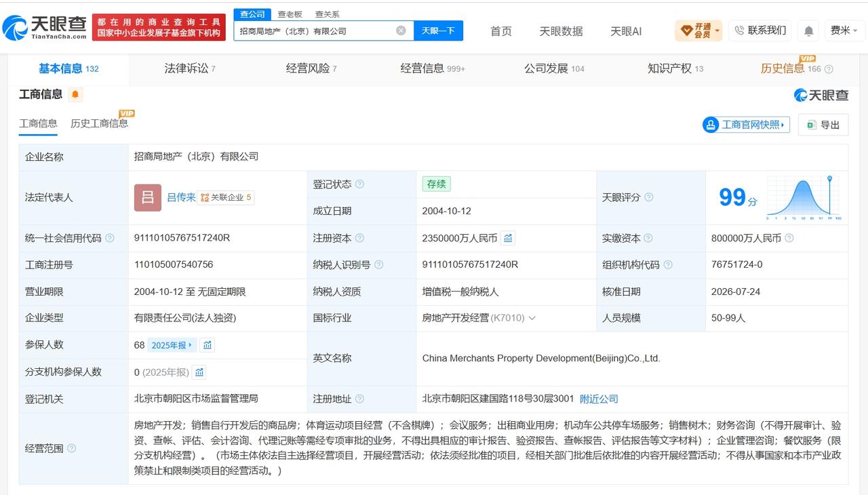
Task: Click the 企业类型 value 有限责任公司(法人独资)
Action: pyautogui.click(x=185, y=318)
